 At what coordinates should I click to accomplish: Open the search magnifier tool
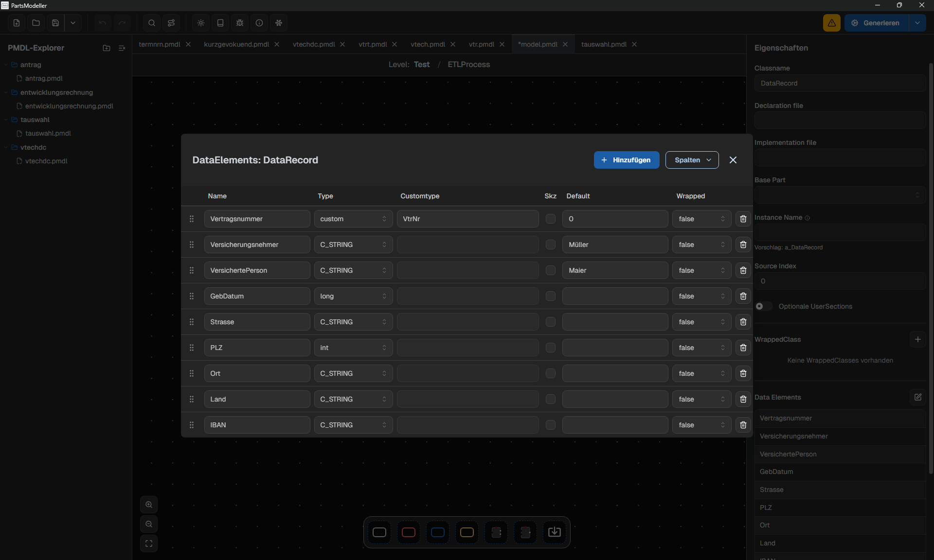152,23
